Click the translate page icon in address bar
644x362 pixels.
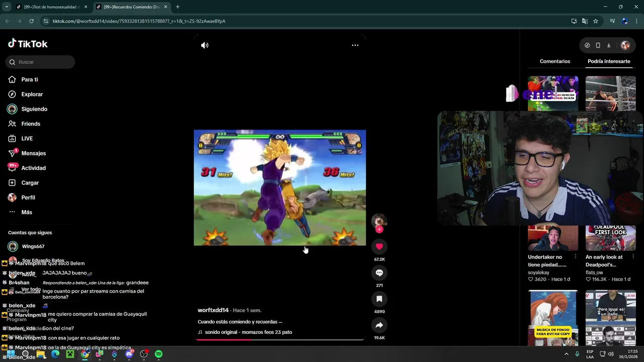click(585, 21)
